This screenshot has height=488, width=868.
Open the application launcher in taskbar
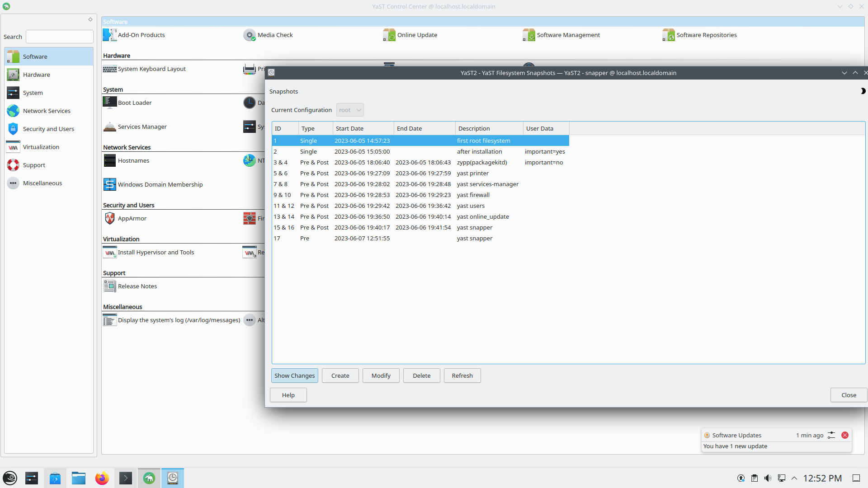[10, 478]
